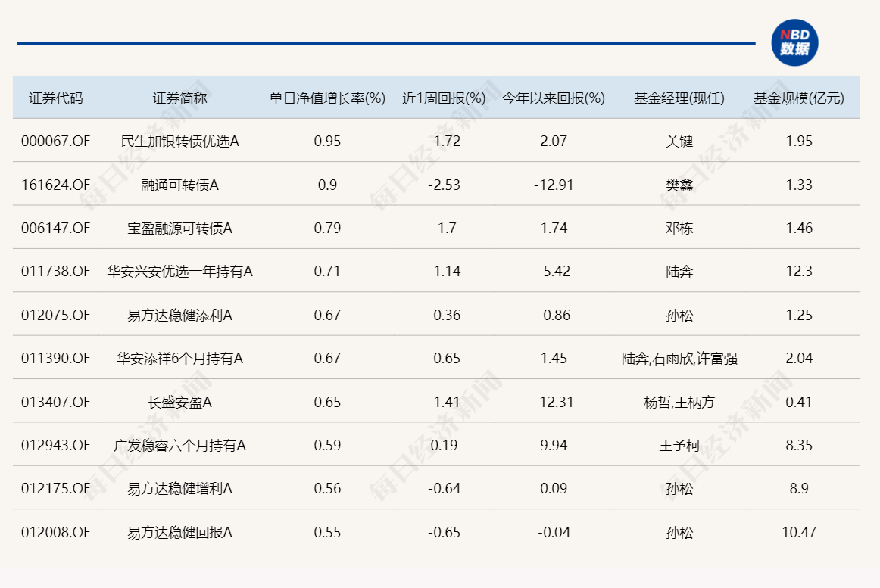
Task: Select fund size value 1.95
Action: pyautogui.click(x=799, y=141)
